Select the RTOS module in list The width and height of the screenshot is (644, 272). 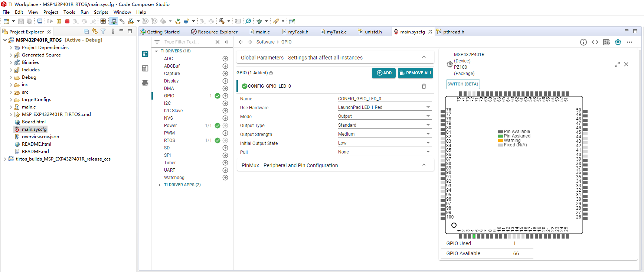(x=170, y=140)
